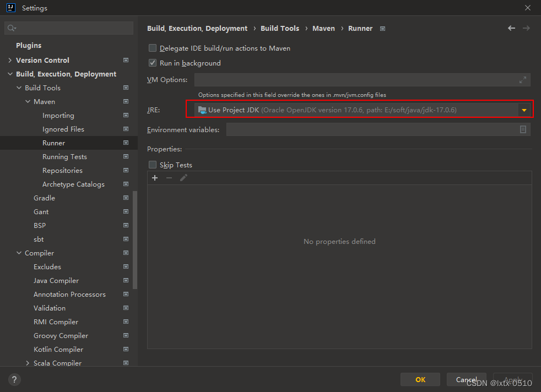
Task: Click the project icon on the Gradle row
Action: [x=126, y=198]
